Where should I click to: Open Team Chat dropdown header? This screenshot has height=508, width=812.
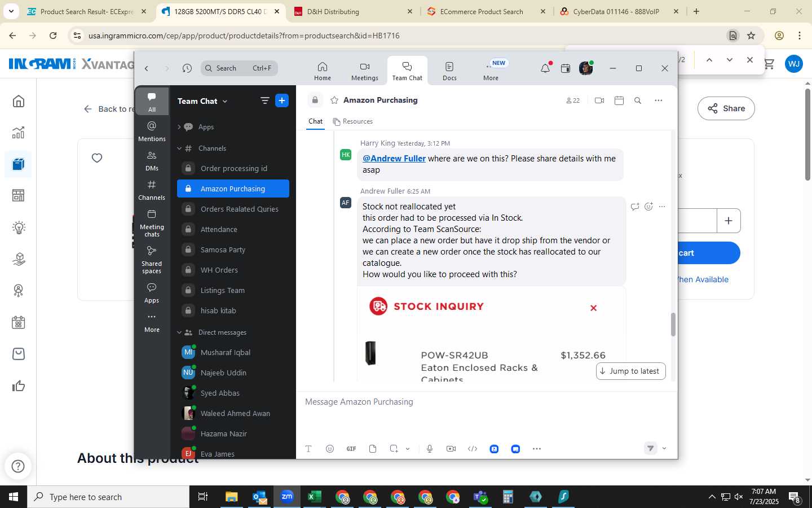(202, 101)
